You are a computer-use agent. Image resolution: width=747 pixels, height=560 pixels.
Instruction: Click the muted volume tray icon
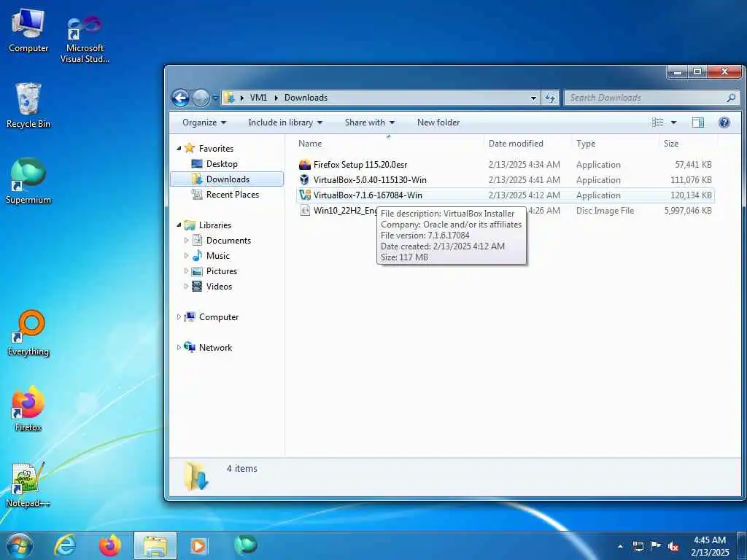click(x=673, y=547)
